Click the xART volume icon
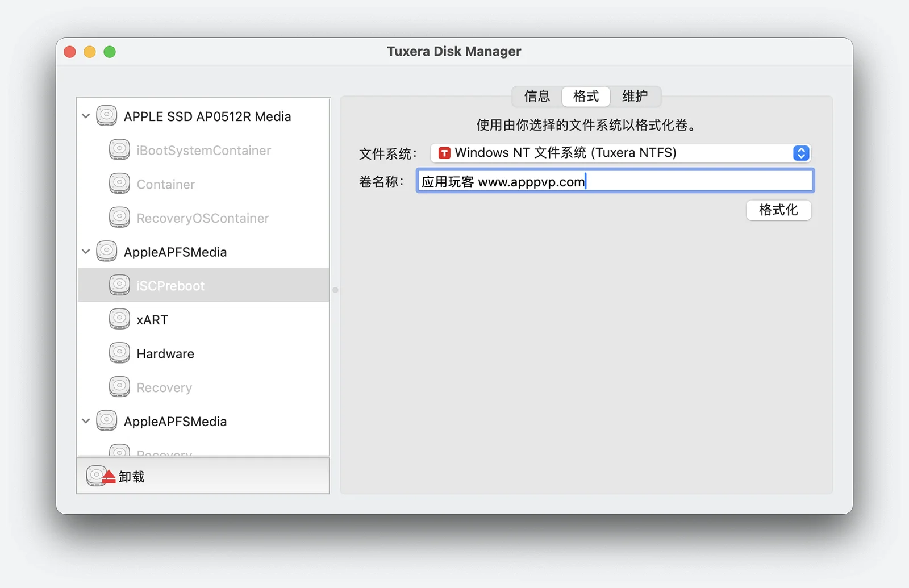Viewport: 909px width, 588px height. coord(119,319)
